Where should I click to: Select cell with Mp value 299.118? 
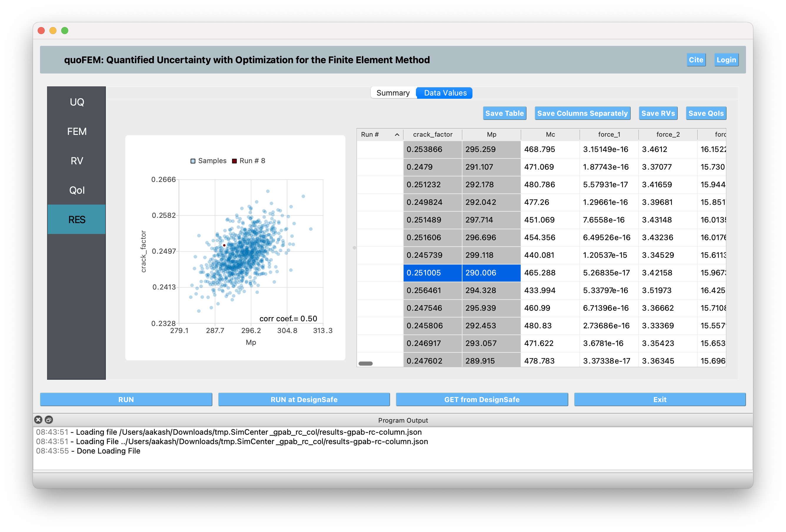point(492,255)
